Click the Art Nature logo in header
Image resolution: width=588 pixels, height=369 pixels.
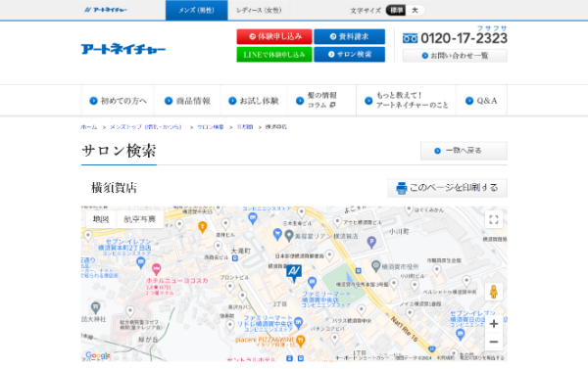(123, 49)
